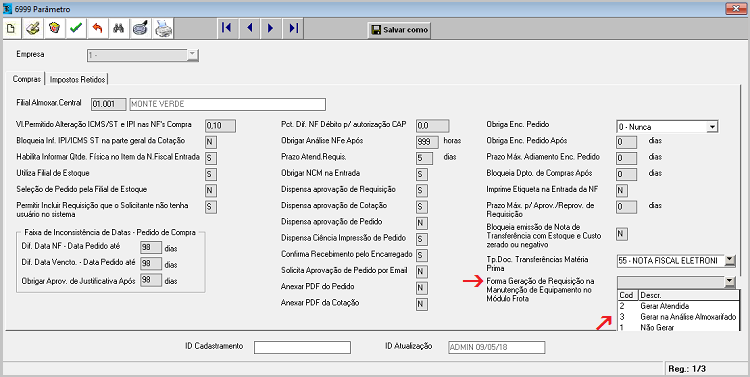Click Vl.Permitido Alteração ICMS/ST value field
Screen dimensions: 750x377
pos(221,126)
